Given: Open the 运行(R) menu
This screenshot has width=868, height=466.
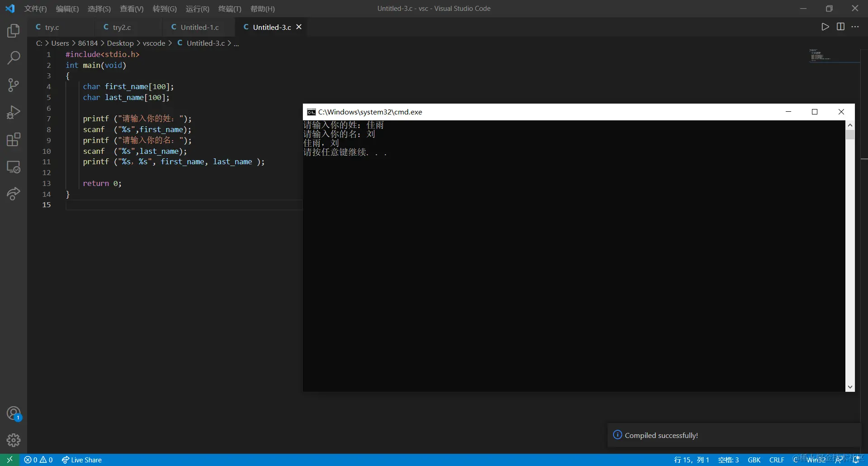Looking at the screenshot, I should tap(198, 9).
